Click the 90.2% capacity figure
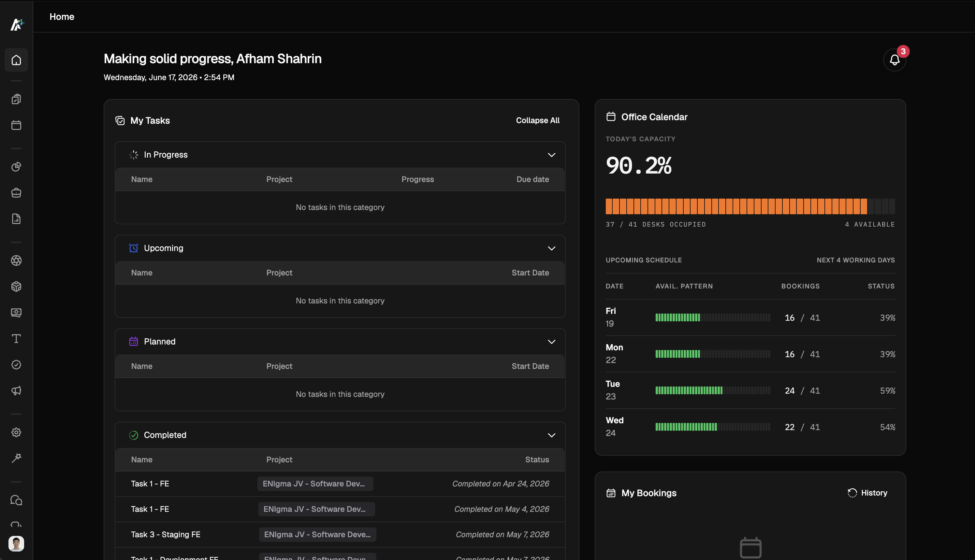Viewport: 975px width, 560px height. [639, 166]
